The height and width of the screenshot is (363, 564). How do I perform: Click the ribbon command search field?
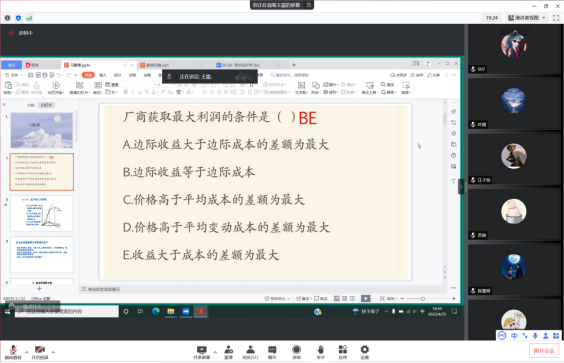290,75
